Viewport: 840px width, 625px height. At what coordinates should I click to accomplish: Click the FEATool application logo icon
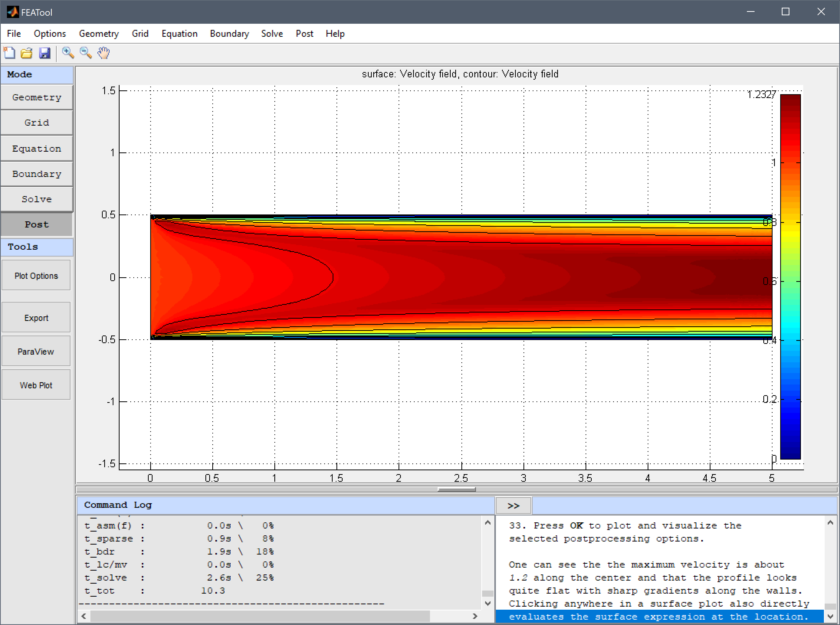(x=13, y=12)
